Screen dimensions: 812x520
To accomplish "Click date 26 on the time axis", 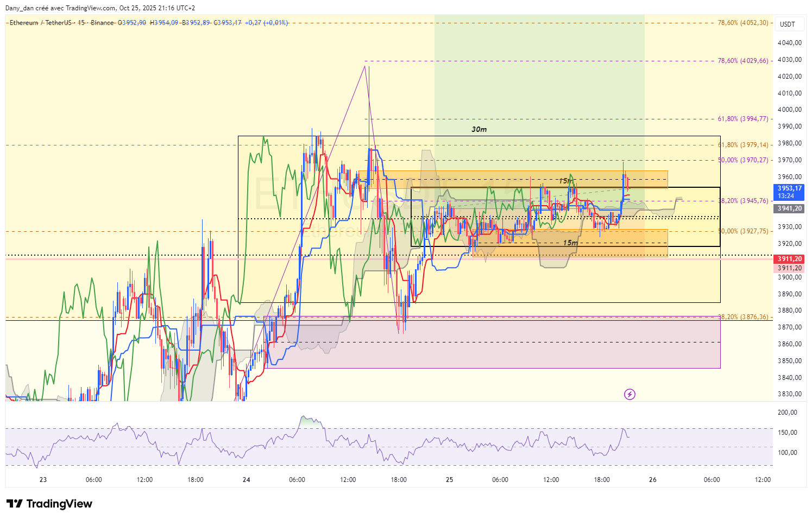I will point(653,480).
